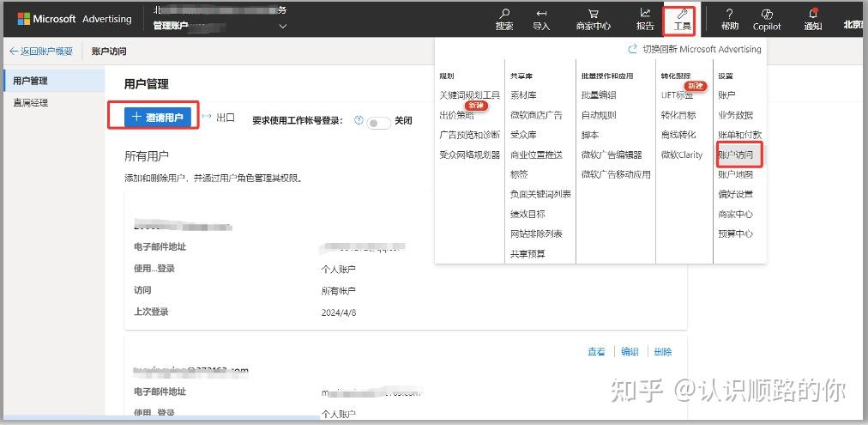
Task: Open 负面关键词列表 menu entry
Action: click(540, 194)
